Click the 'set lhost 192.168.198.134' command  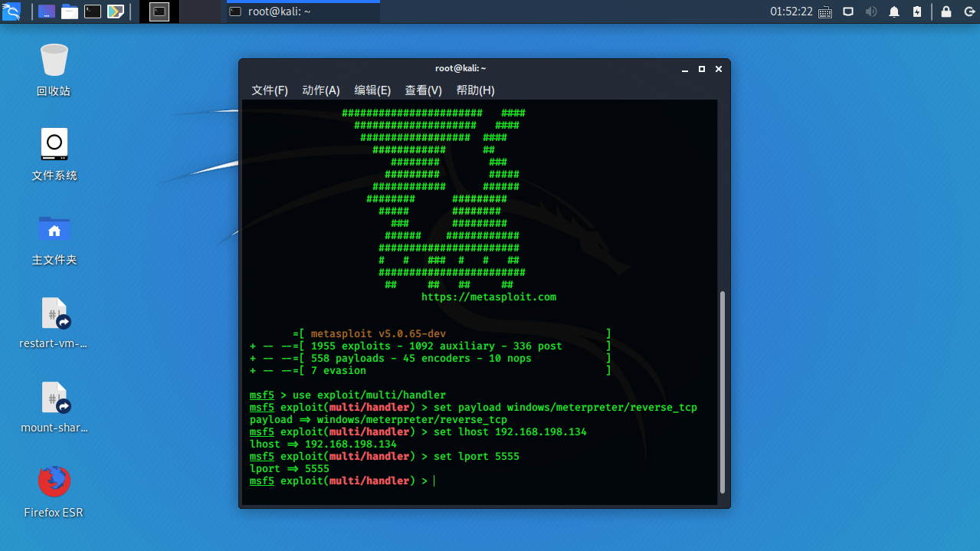tap(510, 431)
